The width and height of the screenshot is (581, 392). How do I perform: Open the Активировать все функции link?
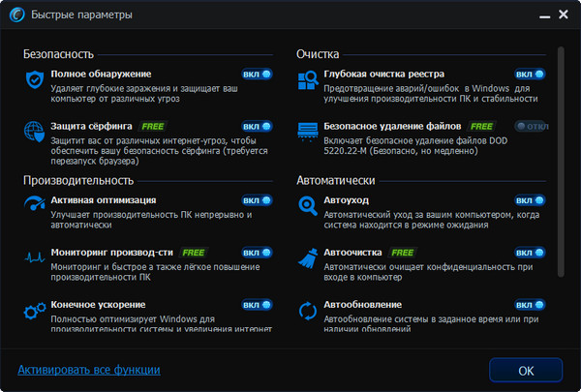[89, 370]
